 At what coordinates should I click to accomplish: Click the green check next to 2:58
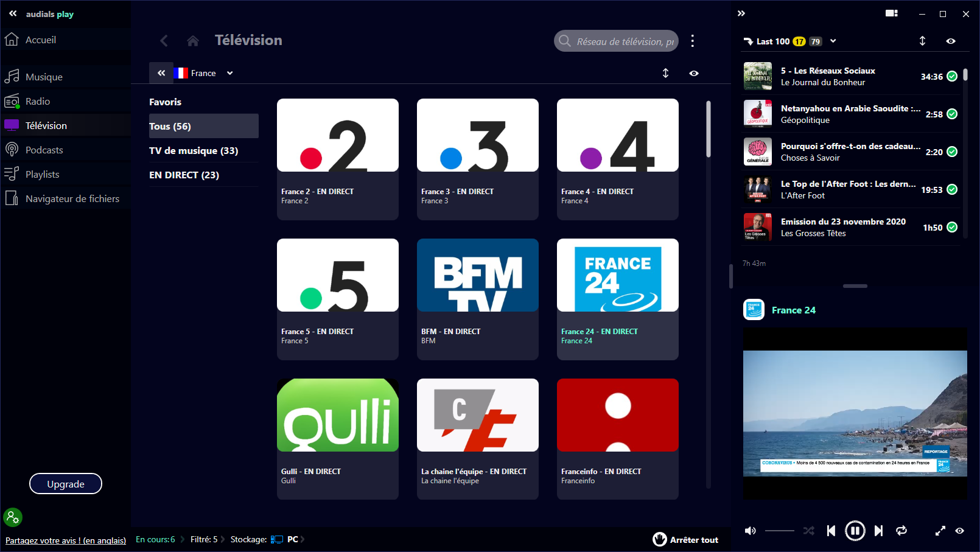click(952, 114)
